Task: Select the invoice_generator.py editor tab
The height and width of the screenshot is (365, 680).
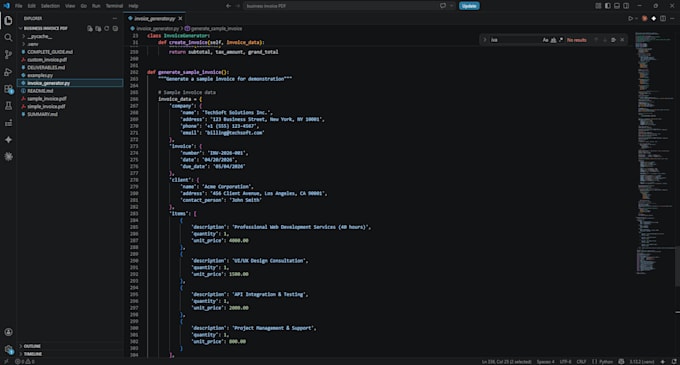Action: (x=154, y=19)
